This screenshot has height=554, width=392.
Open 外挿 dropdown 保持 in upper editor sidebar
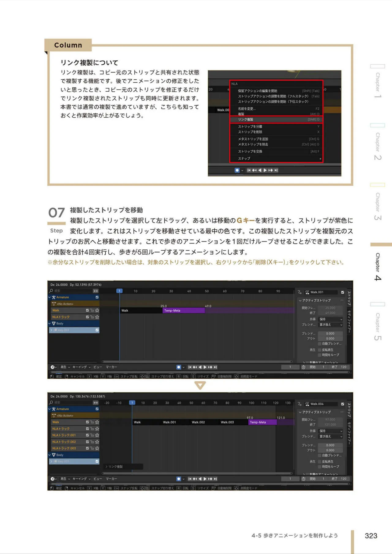(330, 319)
